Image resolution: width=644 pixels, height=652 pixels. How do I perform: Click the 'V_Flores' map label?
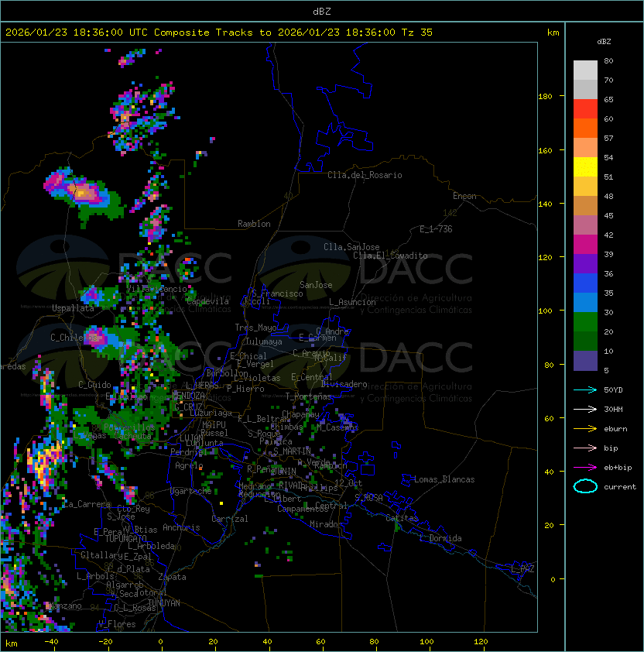[x=117, y=625]
